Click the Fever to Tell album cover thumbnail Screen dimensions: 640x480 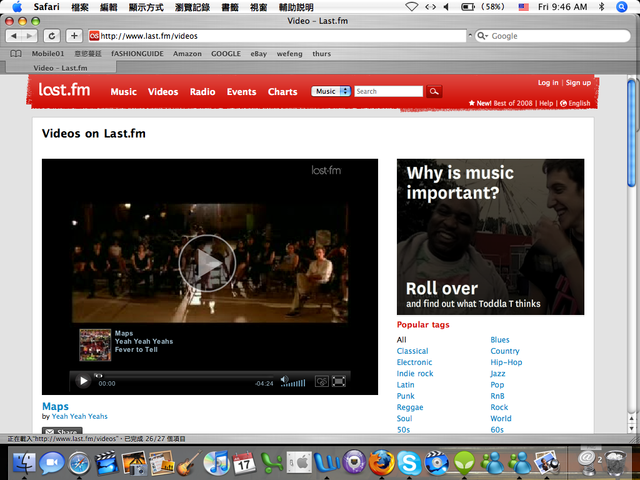click(95, 345)
